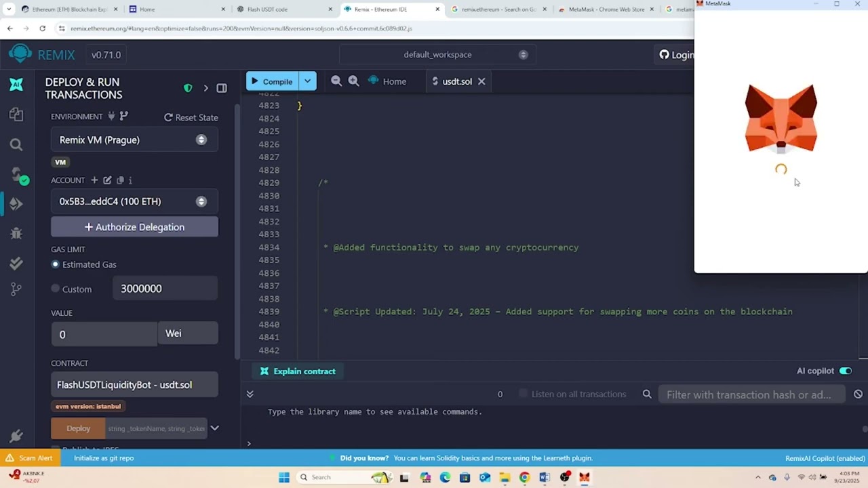868x488 pixels.
Task: Click the transaction hash filter field
Action: [751, 394]
